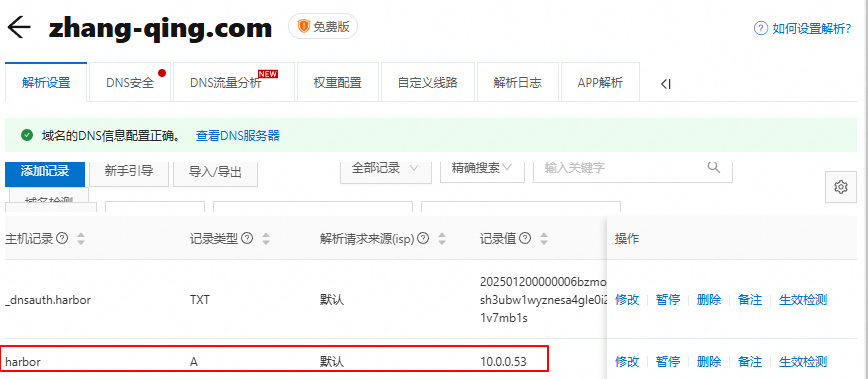Select the 解析设置 tab
868x379 pixels.
click(46, 82)
